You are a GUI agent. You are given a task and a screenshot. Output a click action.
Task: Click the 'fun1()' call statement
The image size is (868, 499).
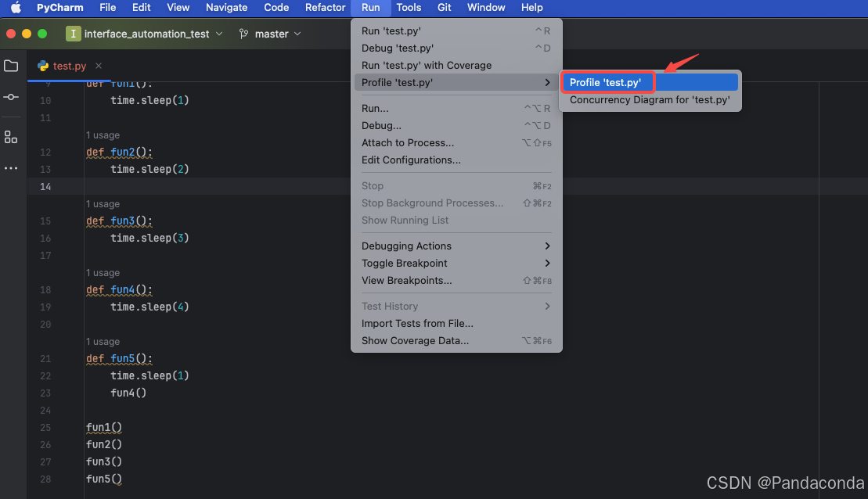(104, 428)
